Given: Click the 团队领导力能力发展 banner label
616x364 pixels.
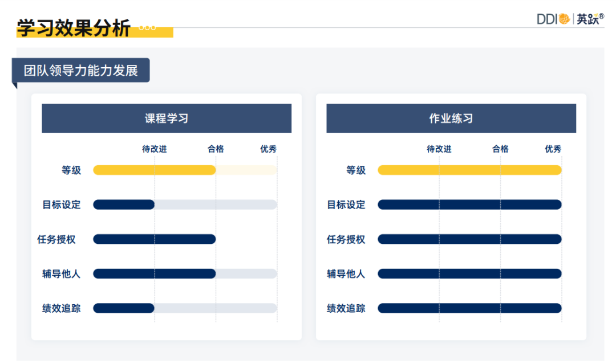Looking at the screenshot, I should pyautogui.click(x=80, y=71).
